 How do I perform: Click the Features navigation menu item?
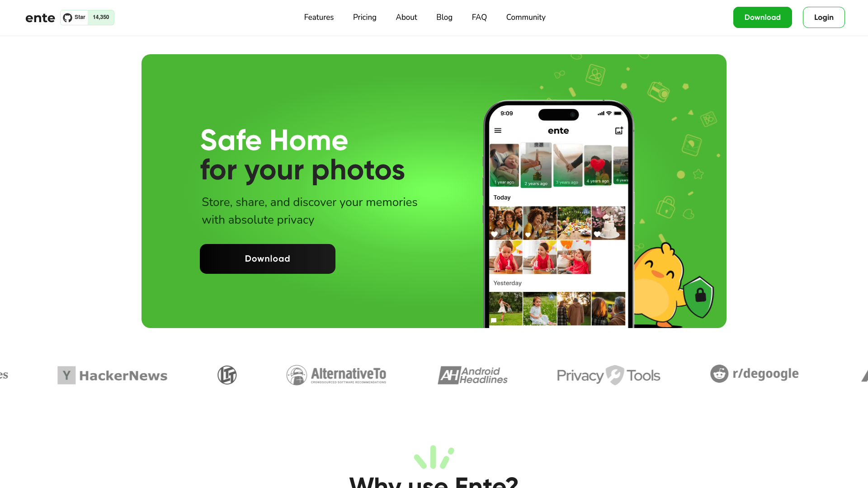click(318, 17)
